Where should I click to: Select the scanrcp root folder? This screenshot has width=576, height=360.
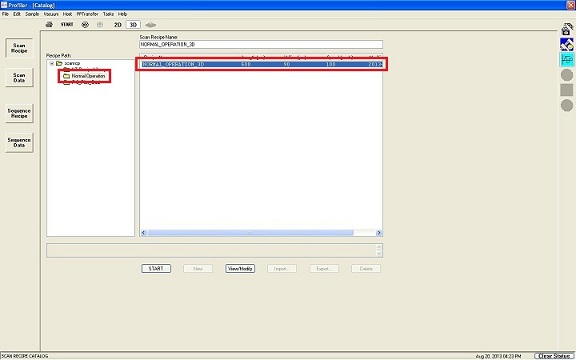click(72, 64)
